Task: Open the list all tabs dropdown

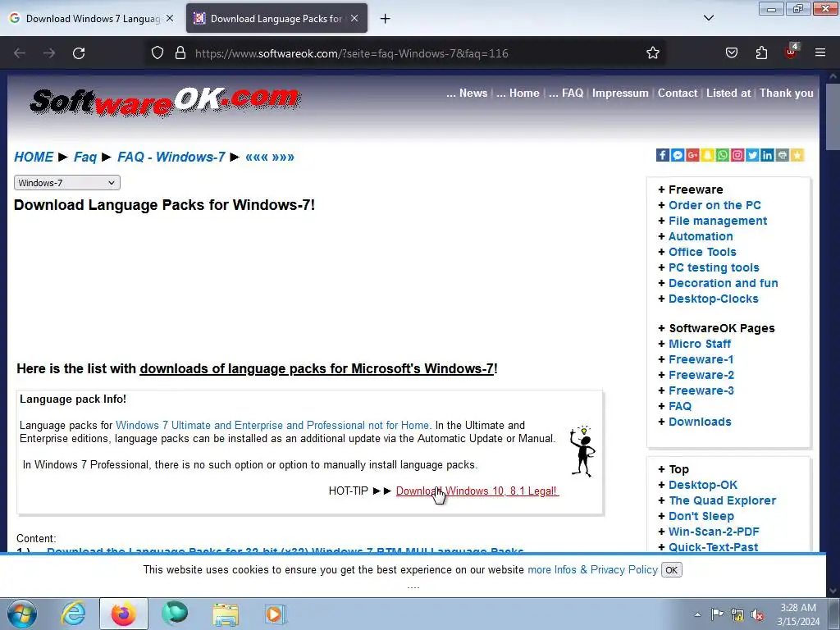Action: 708,18
